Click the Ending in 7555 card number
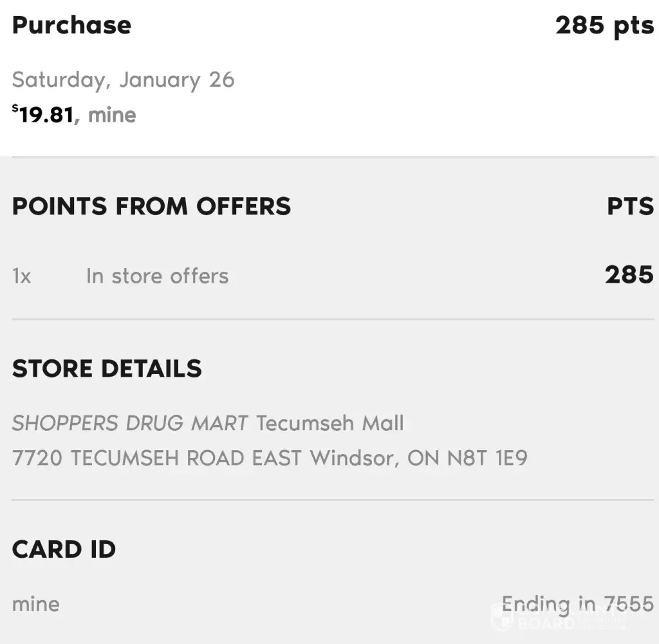Screen dimensions: 659x644 tap(577, 604)
